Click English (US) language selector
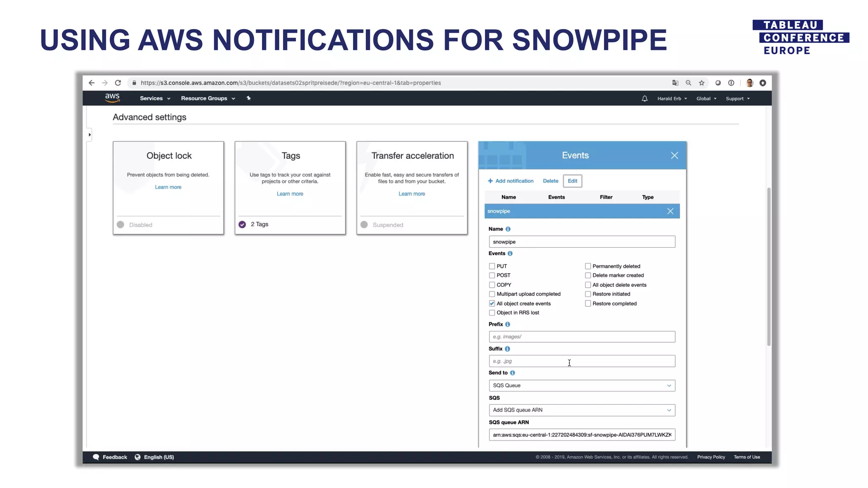 click(x=159, y=457)
